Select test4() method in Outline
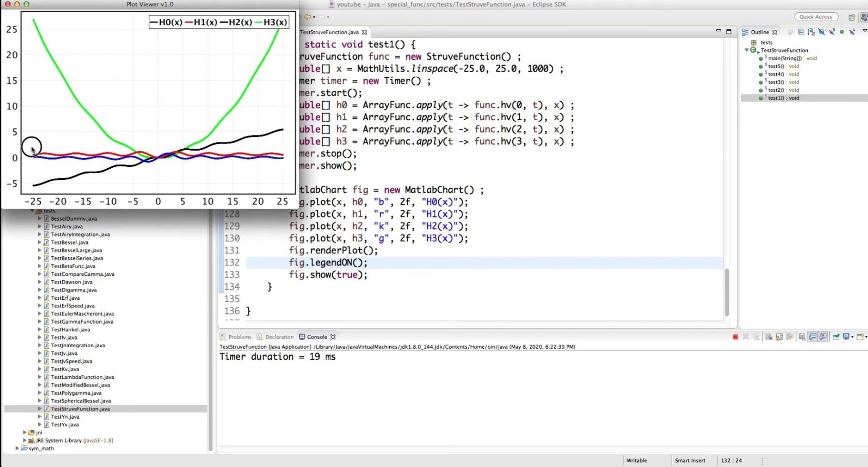This screenshot has width=868, height=467. click(783, 74)
